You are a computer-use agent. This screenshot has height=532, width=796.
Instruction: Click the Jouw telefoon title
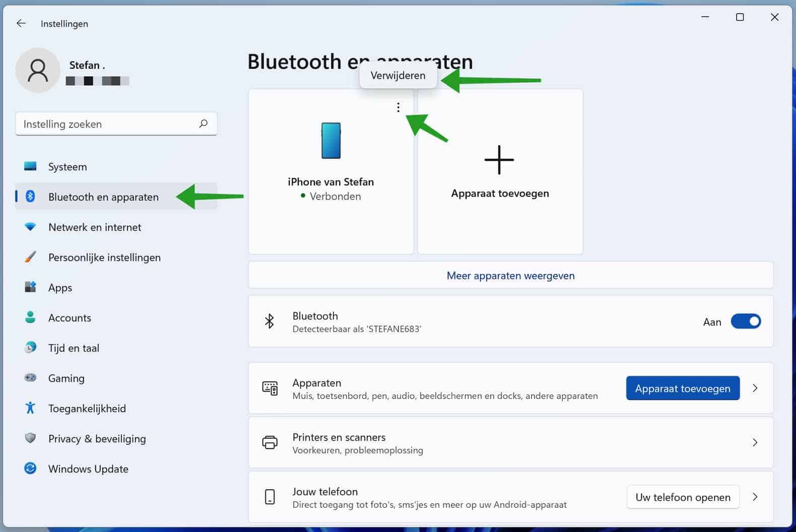(x=325, y=492)
